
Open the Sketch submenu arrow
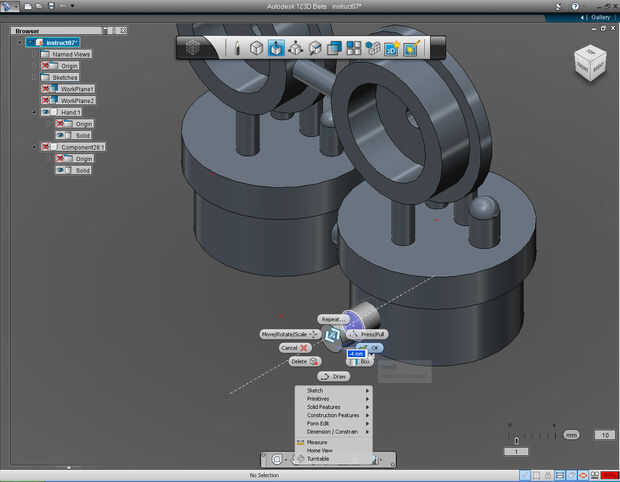(367, 391)
